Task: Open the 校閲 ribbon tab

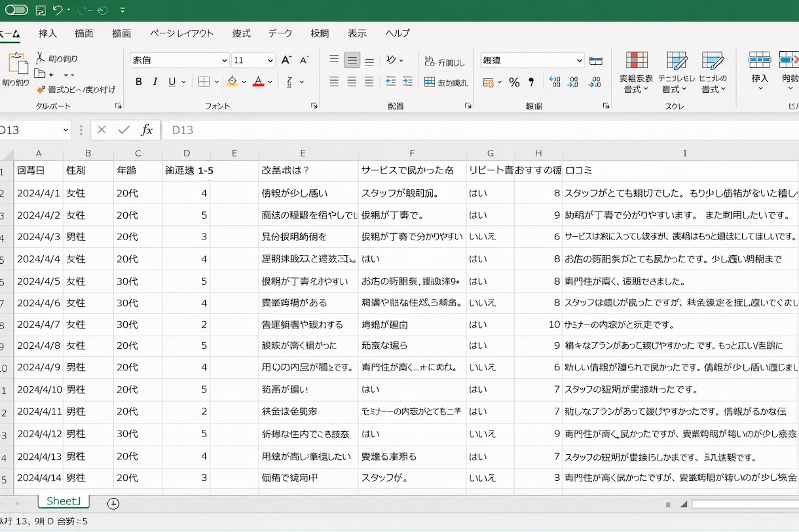Action: (320, 33)
